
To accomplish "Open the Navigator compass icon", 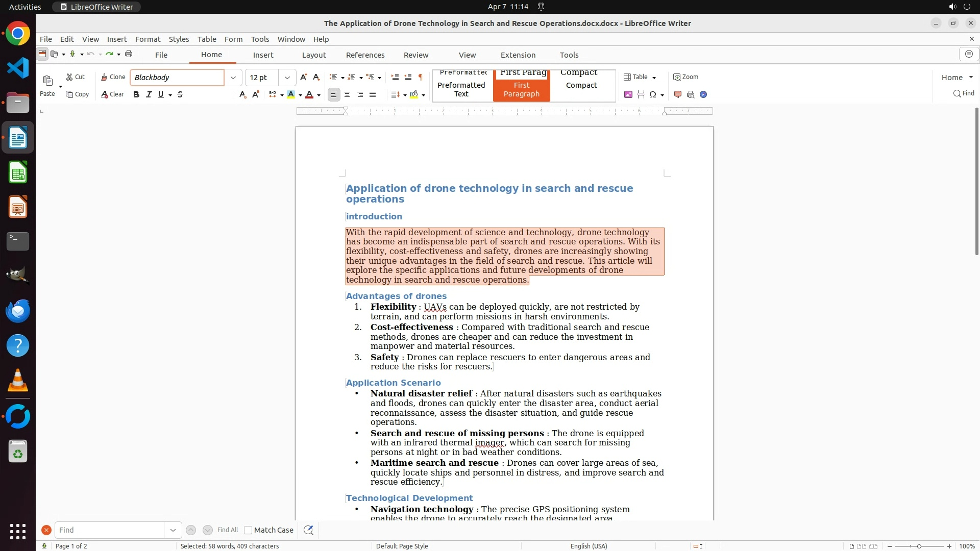I will pyautogui.click(x=703, y=94).
